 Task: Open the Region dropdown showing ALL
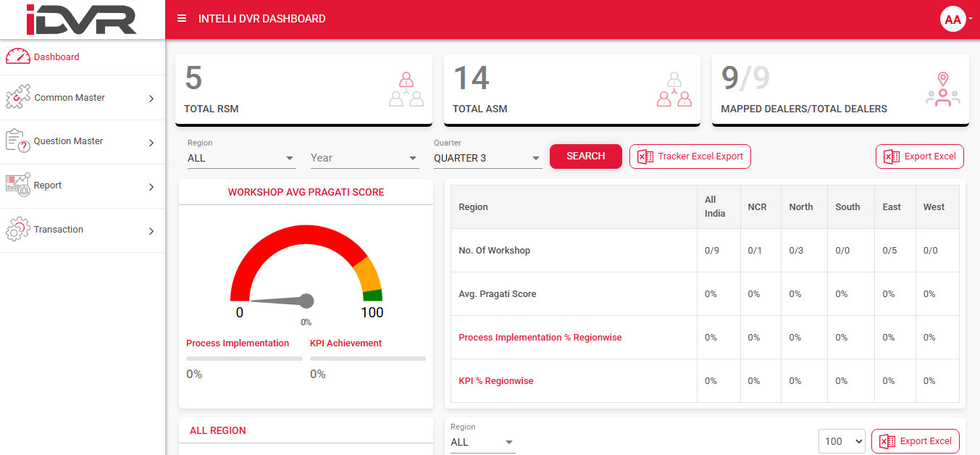click(x=241, y=157)
